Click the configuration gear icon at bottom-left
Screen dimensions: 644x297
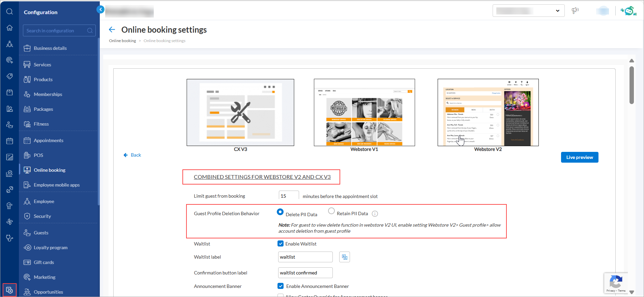tap(9, 290)
